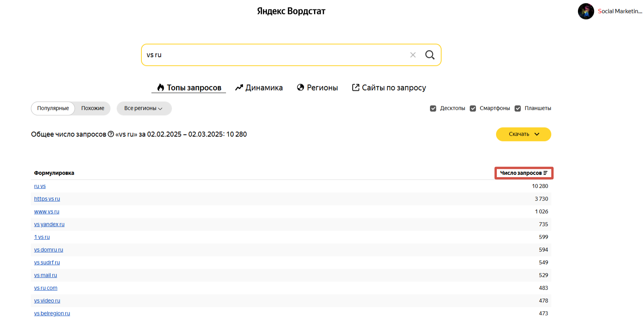Clear the search field with the X icon

click(413, 55)
